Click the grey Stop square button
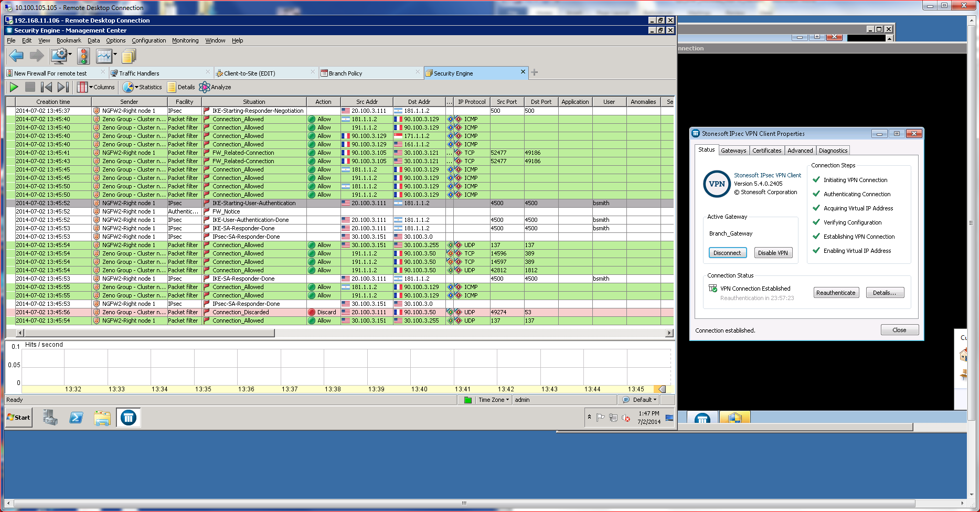Screen dimensions: 980x512 (x=30, y=87)
